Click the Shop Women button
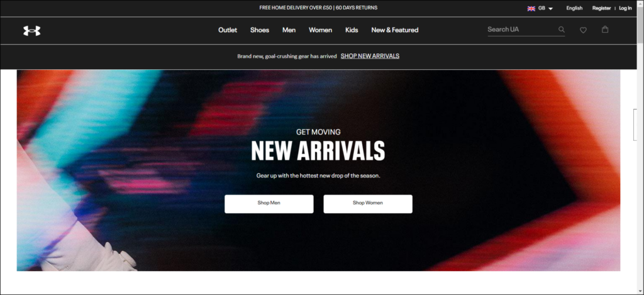This screenshot has width=644, height=295. [367, 204]
